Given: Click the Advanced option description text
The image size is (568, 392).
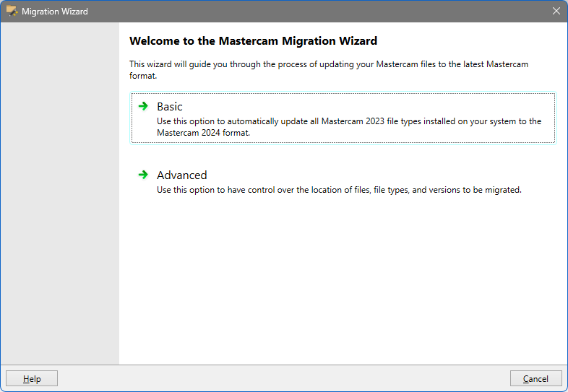Looking at the screenshot, I should tap(339, 190).
